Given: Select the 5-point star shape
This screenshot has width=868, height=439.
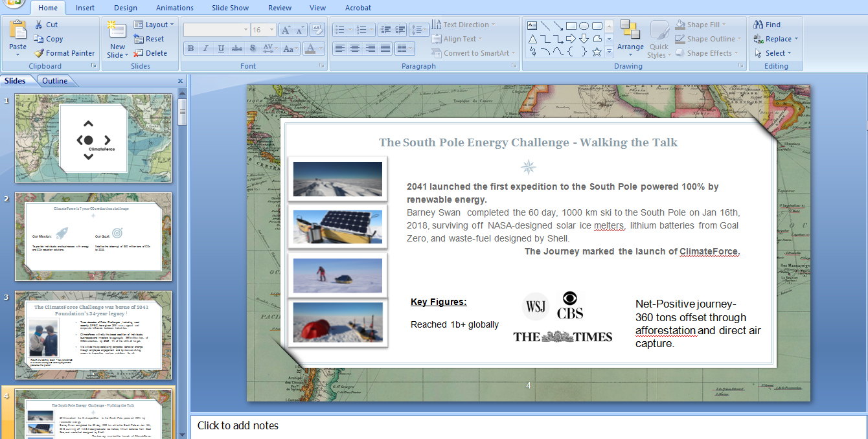Looking at the screenshot, I should point(597,52).
